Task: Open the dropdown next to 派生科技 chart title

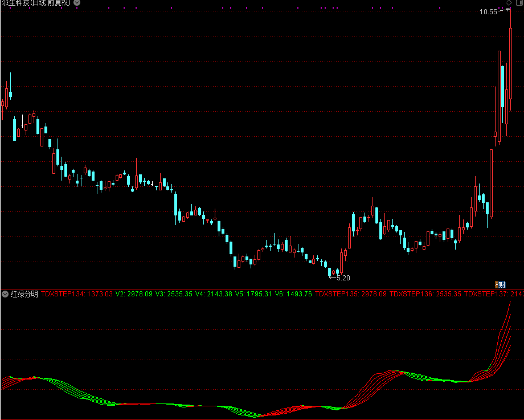Action: click(x=77, y=3)
